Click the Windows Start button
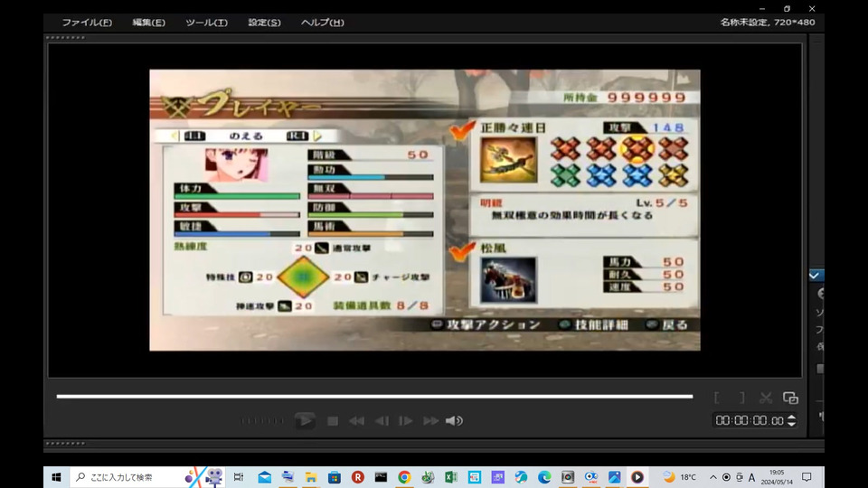 click(x=56, y=477)
